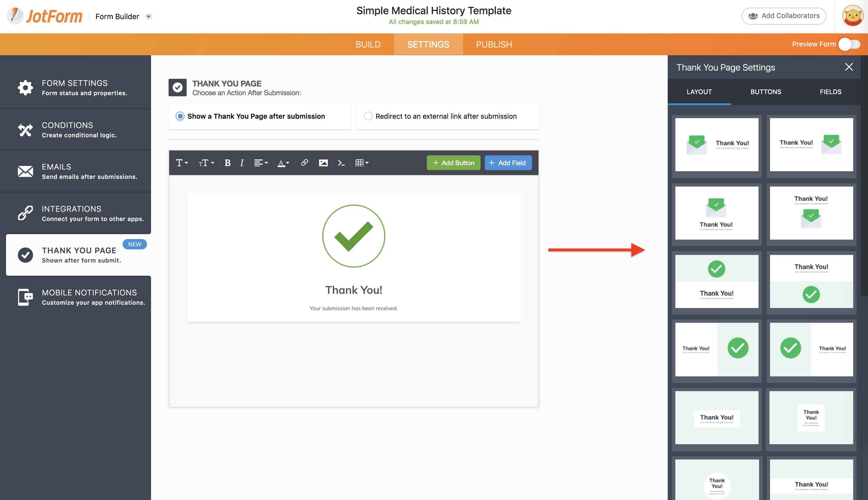
Task: Open Form Settings gear in sidebar
Action: [x=25, y=88]
